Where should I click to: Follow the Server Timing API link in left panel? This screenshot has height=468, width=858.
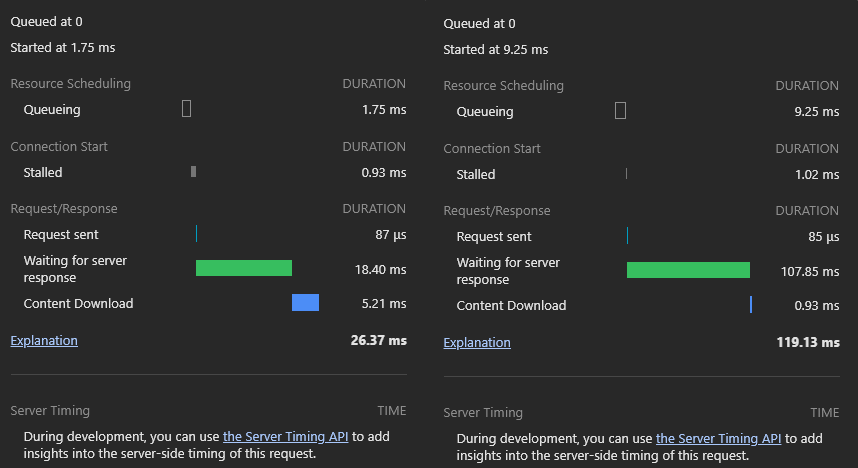[x=285, y=436]
